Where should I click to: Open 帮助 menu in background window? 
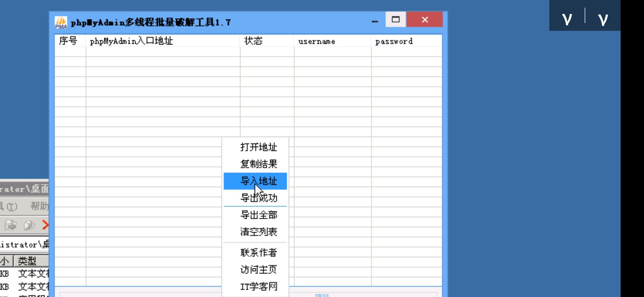tap(39, 206)
